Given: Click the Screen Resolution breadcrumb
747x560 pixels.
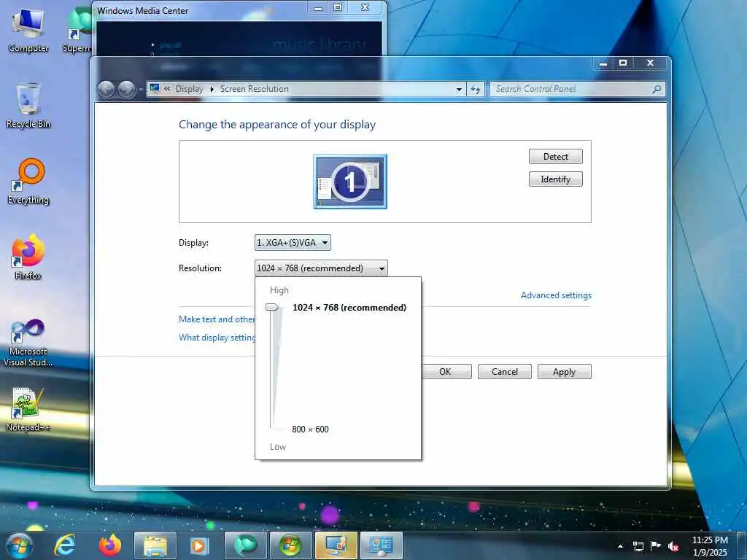Looking at the screenshot, I should coord(255,89).
